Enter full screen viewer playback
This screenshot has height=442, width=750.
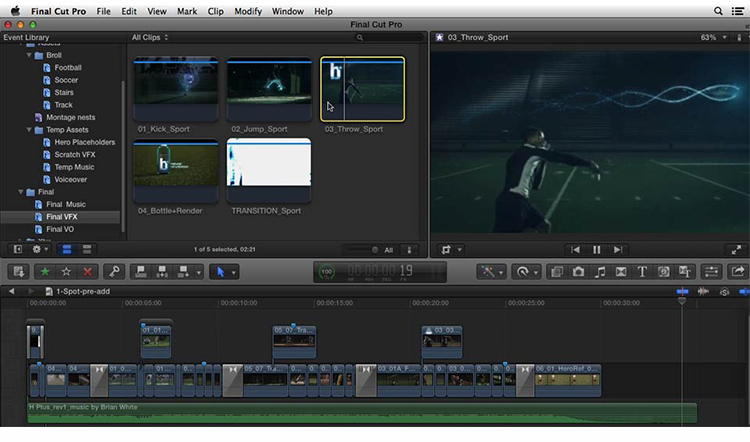coord(736,250)
